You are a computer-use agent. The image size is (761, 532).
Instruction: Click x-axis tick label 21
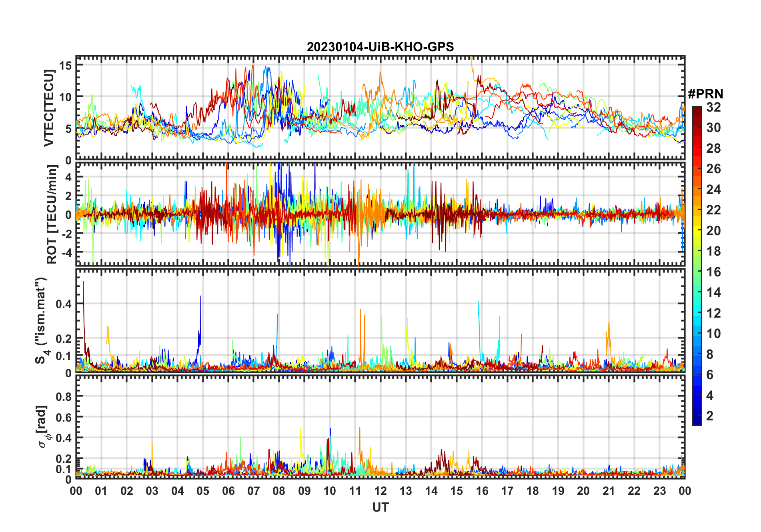(x=609, y=491)
